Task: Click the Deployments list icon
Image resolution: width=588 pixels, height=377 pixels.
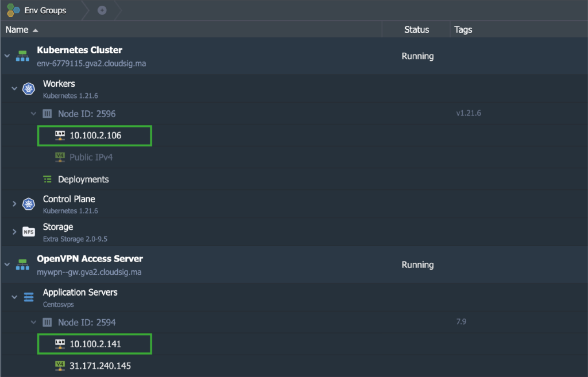Action: (x=47, y=180)
